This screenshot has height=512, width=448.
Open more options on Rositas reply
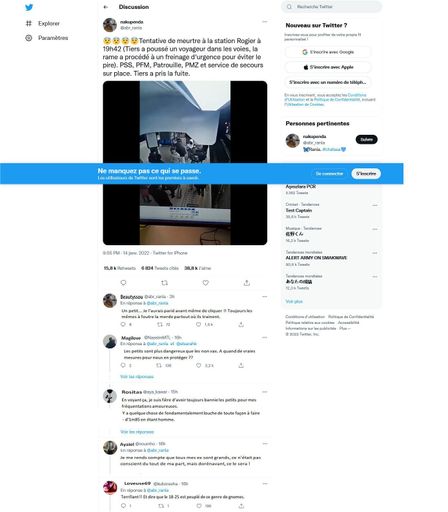[265, 392]
